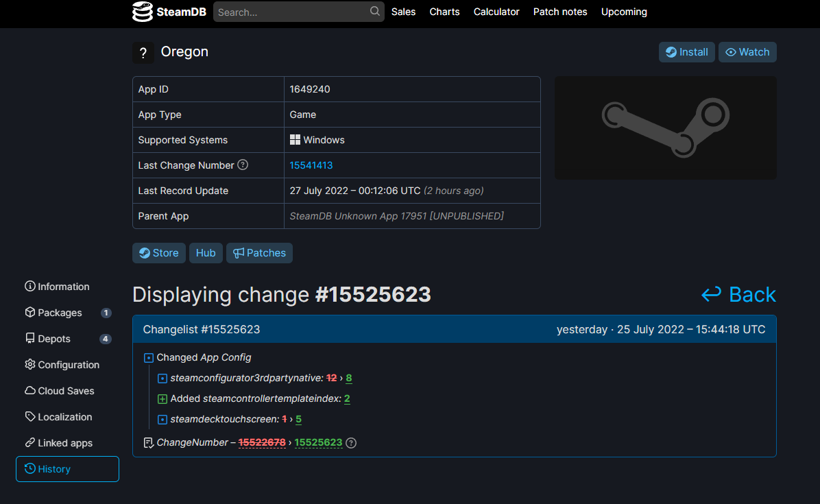Open the Store page button
Viewport: 820px width, 504px height.
159,253
